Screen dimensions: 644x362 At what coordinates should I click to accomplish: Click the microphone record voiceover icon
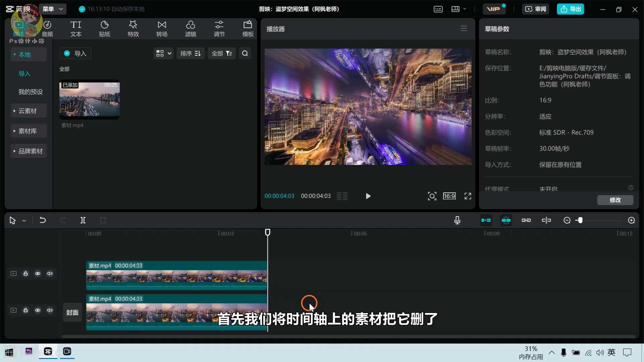pos(457,220)
